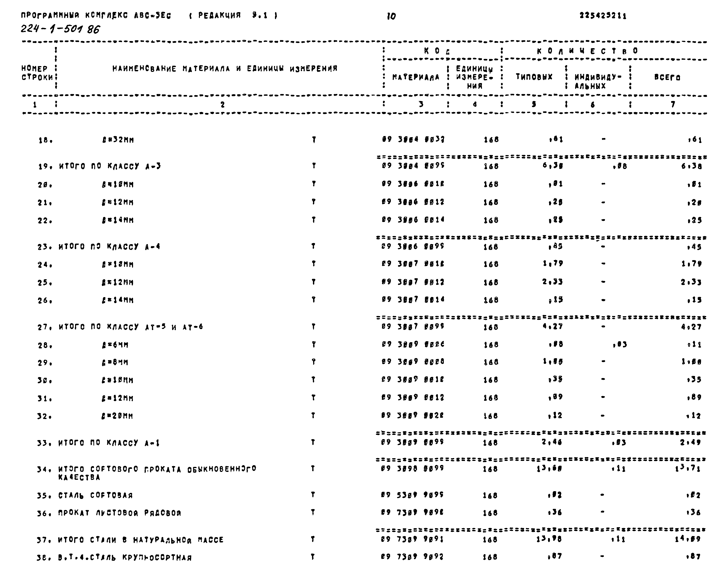
Task: Click material code '09 3006 0099'
Action: point(413,246)
